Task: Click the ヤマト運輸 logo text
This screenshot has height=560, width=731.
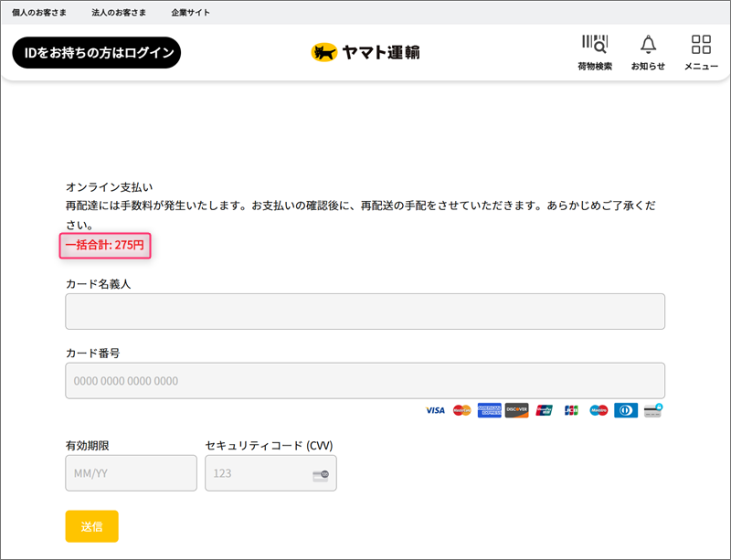Action: coord(381,52)
